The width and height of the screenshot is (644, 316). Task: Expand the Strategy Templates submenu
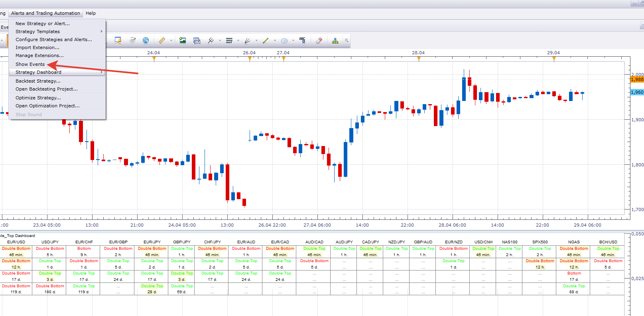pos(57,32)
